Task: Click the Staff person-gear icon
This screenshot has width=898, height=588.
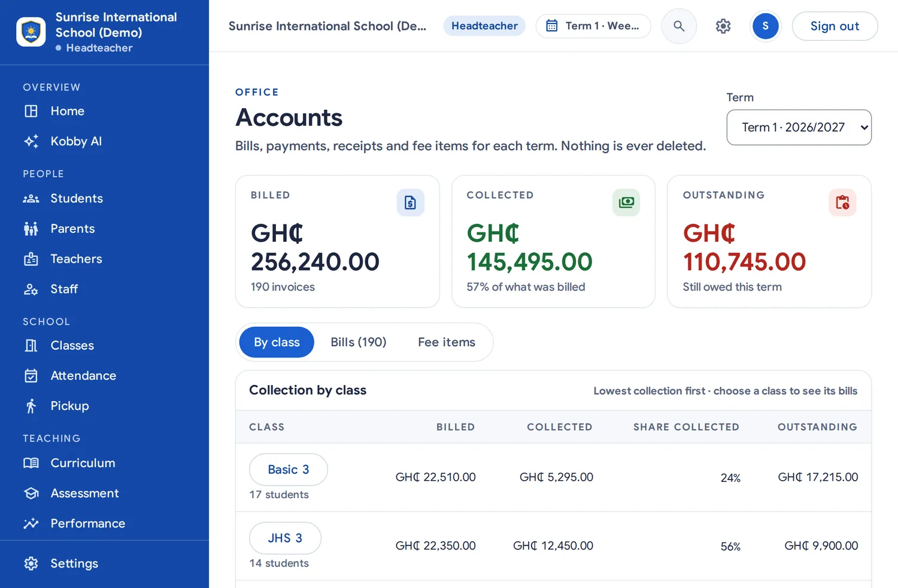Action: point(31,289)
